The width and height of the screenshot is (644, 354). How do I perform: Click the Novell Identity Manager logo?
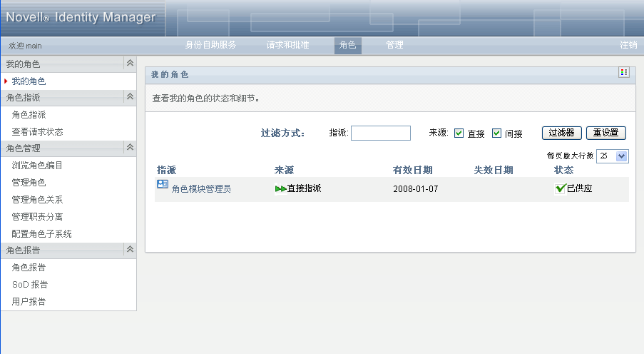[x=81, y=17]
